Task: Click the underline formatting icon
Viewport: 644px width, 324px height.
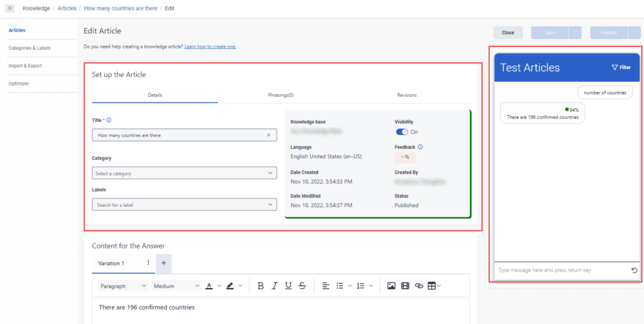Action: pyautogui.click(x=288, y=286)
